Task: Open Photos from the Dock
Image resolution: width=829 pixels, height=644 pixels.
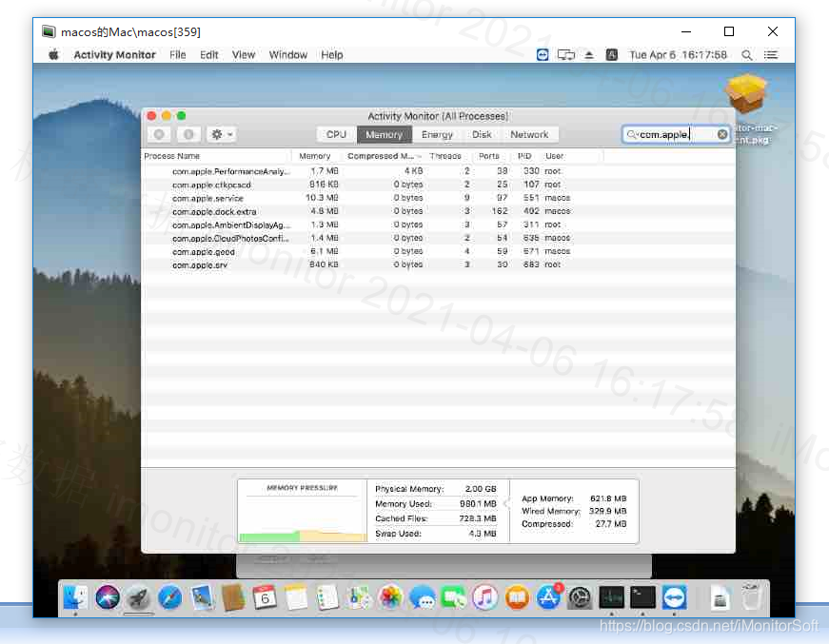Action: 391,598
